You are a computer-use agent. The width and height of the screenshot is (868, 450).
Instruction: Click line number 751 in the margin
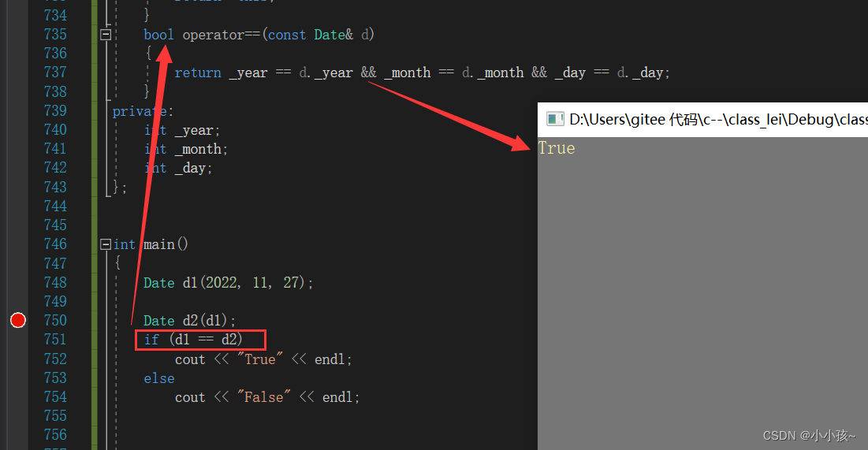click(55, 340)
